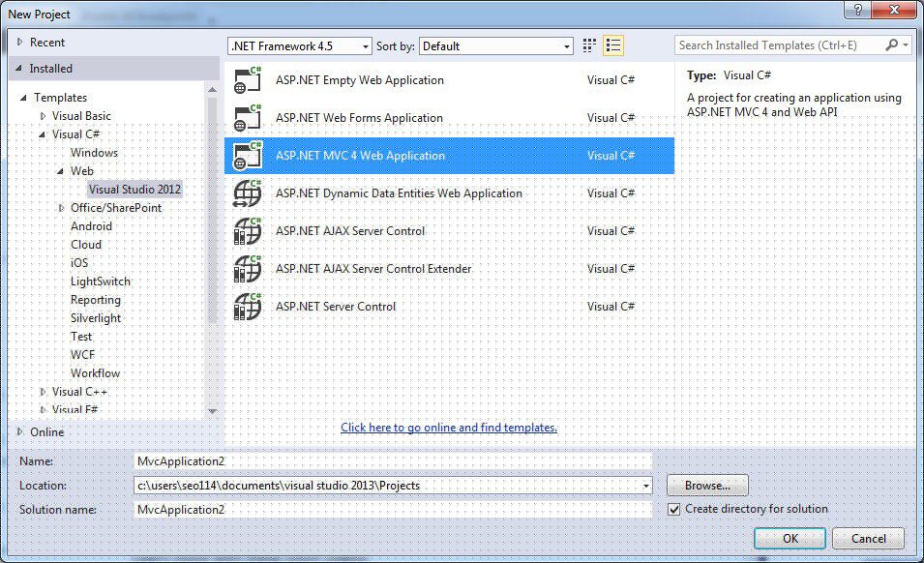Expand the Visual Basic tree node
This screenshot has height=563, width=924.
43,116
